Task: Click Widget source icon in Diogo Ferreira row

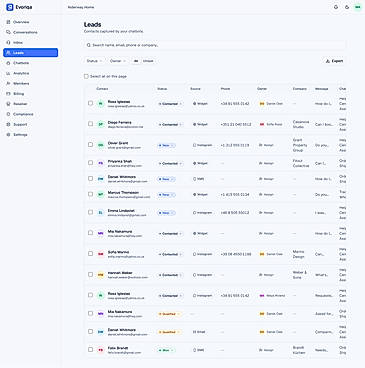Action: click(x=194, y=124)
